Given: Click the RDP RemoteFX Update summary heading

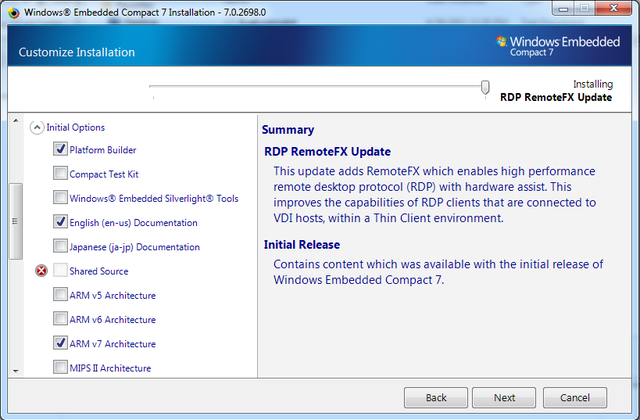Looking at the screenshot, I should tap(327, 152).
